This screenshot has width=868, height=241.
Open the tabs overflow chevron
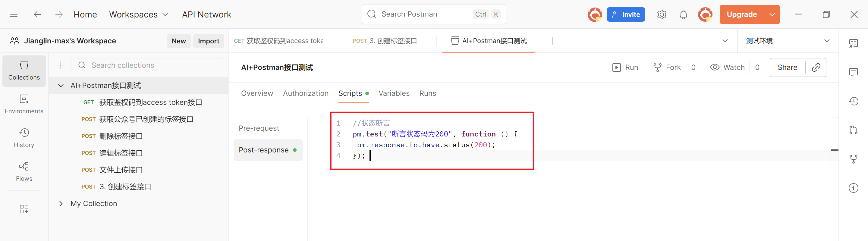click(725, 41)
